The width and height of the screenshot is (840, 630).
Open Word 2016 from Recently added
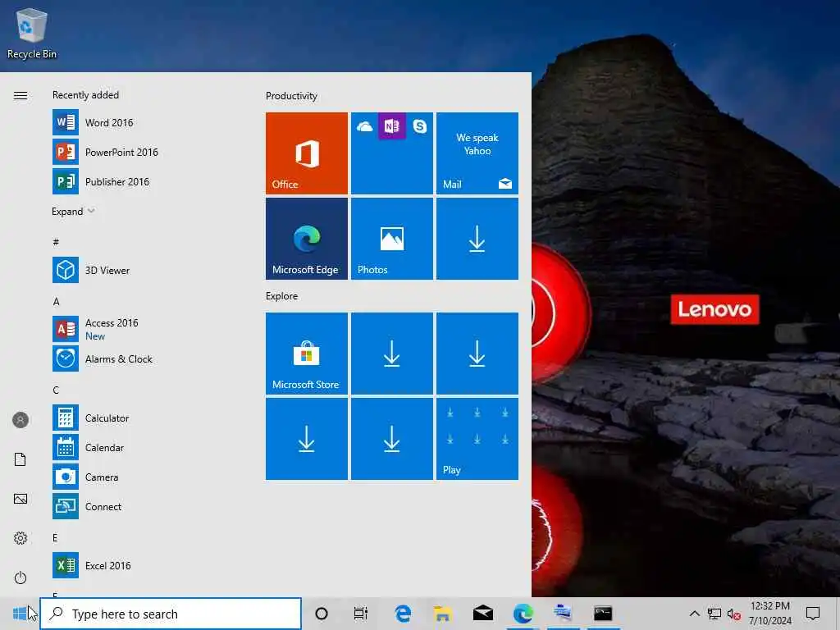[x=144, y=123]
